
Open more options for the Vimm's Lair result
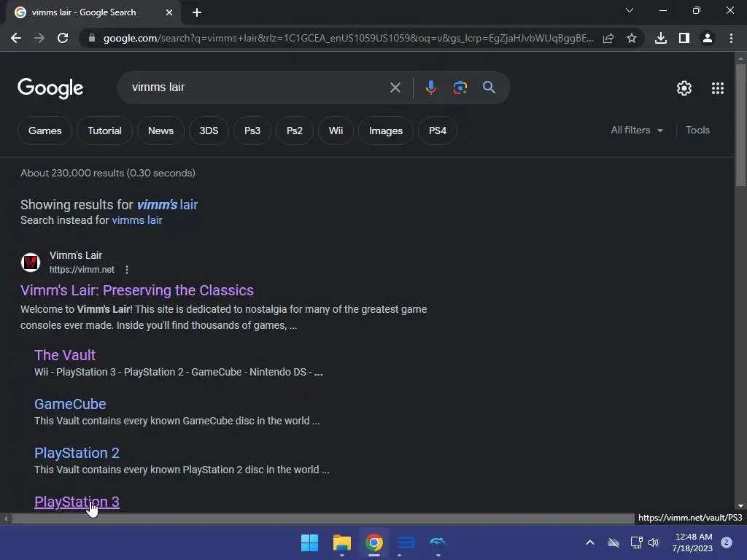[x=127, y=270]
